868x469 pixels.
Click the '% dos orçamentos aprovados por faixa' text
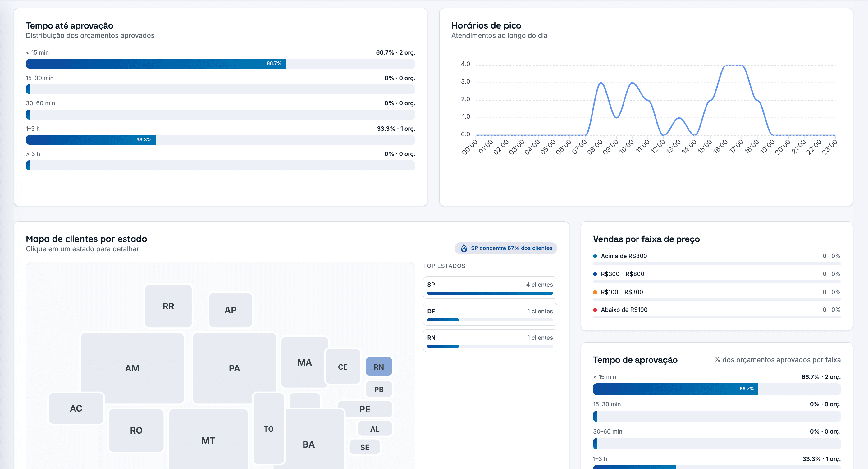point(777,360)
